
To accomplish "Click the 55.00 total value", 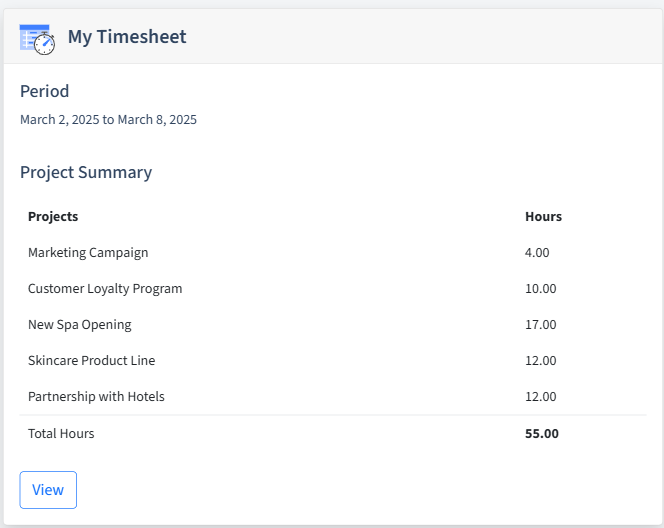I will click(542, 434).
